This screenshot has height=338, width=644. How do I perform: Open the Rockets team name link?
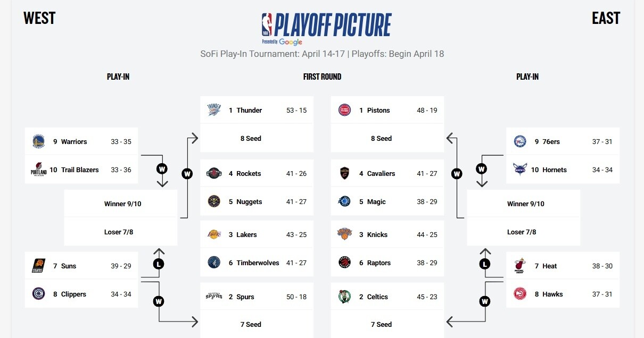249,173
